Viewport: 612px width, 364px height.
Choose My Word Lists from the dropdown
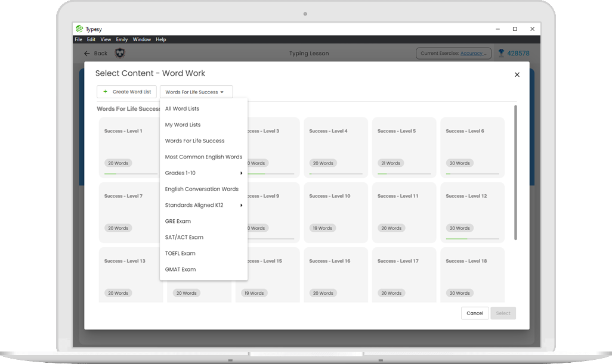(203, 125)
